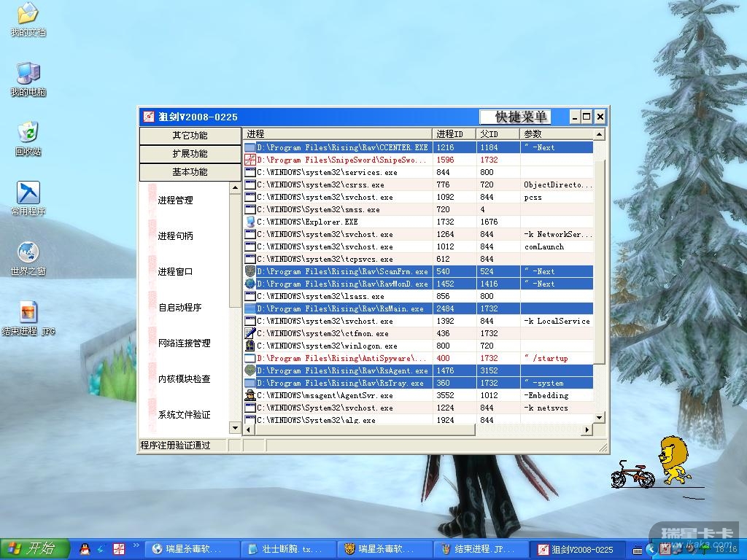Sort by the 进程ID column header

coord(454,134)
